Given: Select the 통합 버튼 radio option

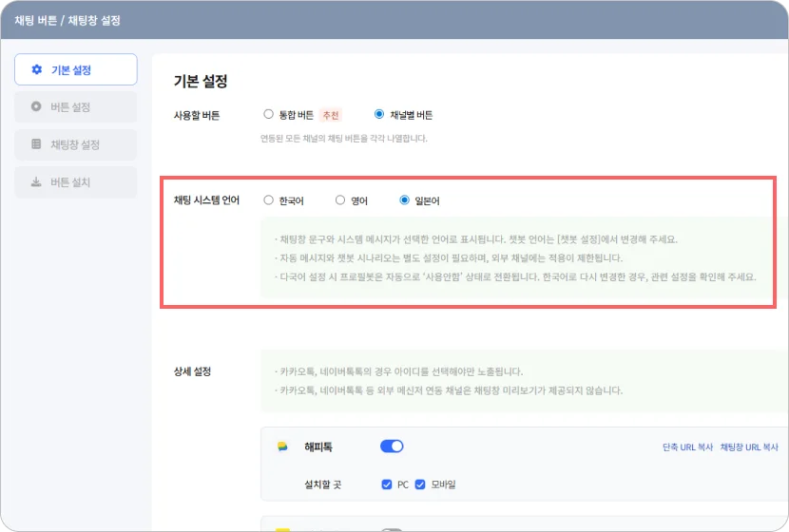Looking at the screenshot, I should (268, 114).
